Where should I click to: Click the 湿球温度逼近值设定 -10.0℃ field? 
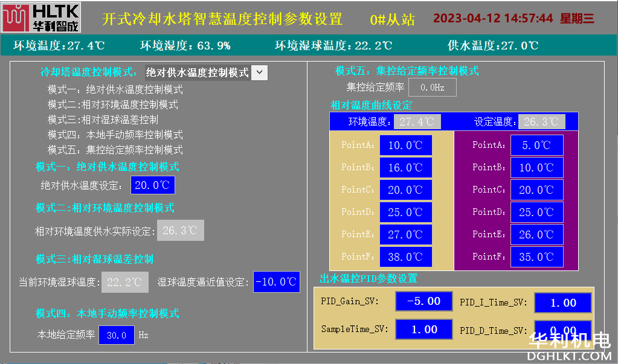pyautogui.click(x=276, y=282)
